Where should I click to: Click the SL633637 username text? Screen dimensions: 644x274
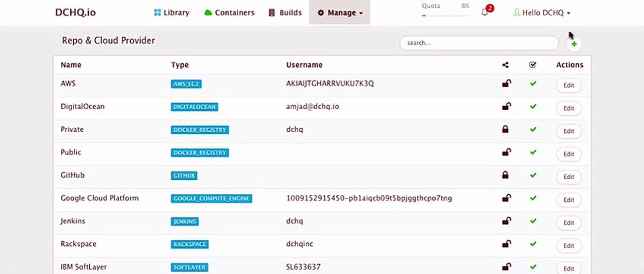(x=303, y=267)
